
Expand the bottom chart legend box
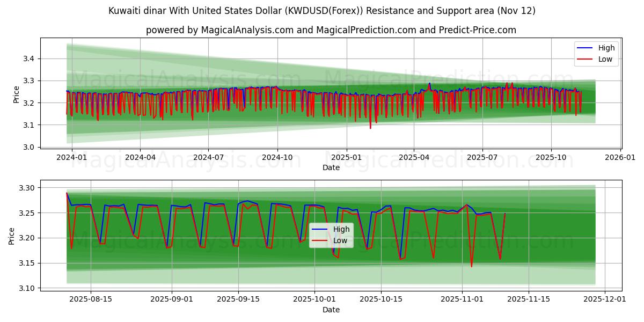332,235
